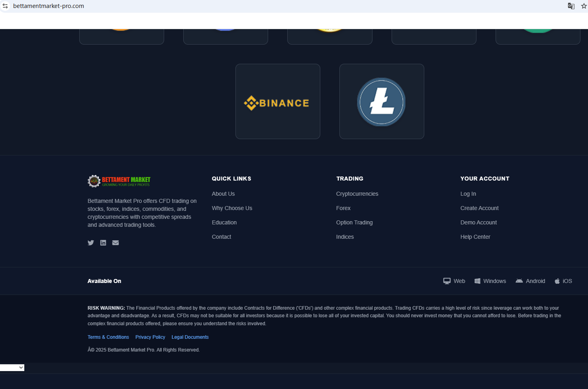588x389 pixels.
Task: Click the RISK WARNING paragraph text
Action: pos(324,316)
